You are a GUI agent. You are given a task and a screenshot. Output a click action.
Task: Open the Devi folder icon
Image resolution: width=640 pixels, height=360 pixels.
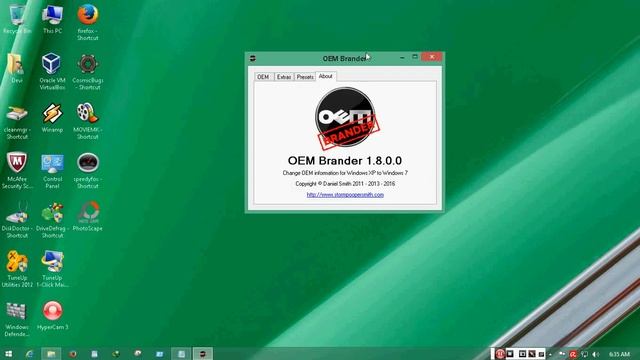[17, 68]
